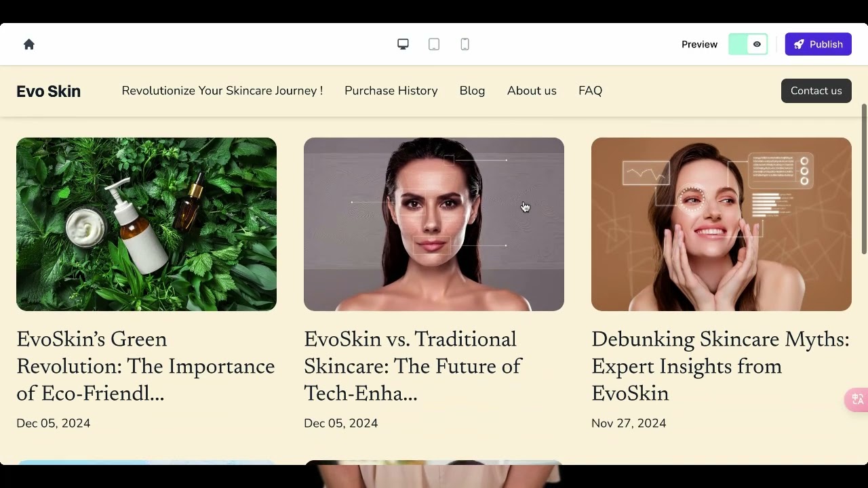Open the Purchase History nav item
This screenshot has width=868, height=488.
point(391,91)
